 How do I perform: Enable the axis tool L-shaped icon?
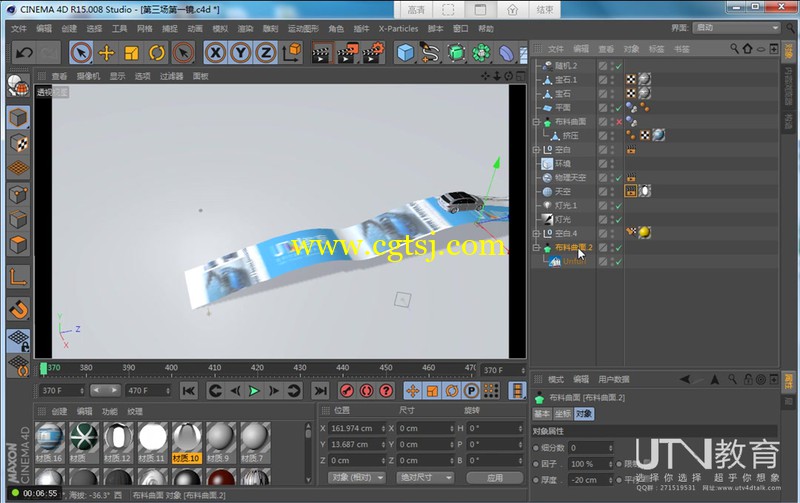point(18,277)
